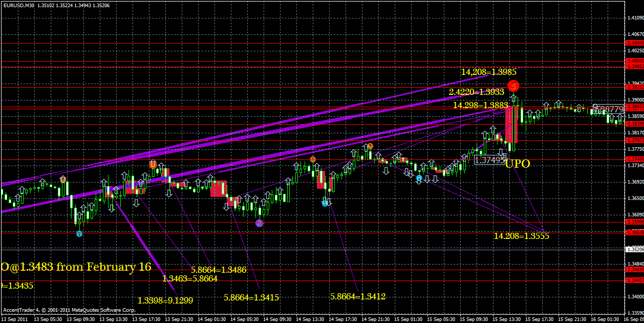Screen dimensions: 644x323
Task: Click the red circle "3" marker above the price peak
Action: pyautogui.click(x=513, y=86)
